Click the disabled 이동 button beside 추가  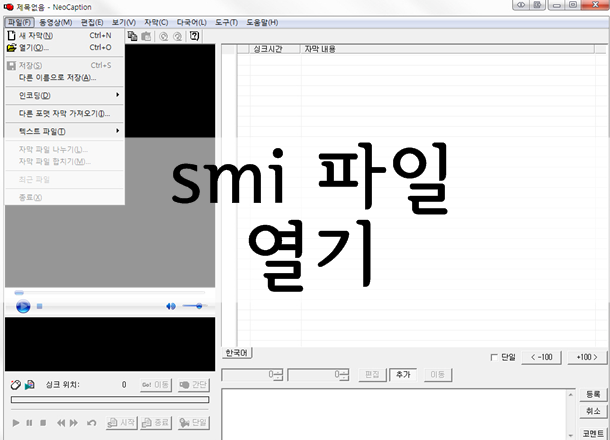(x=438, y=375)
